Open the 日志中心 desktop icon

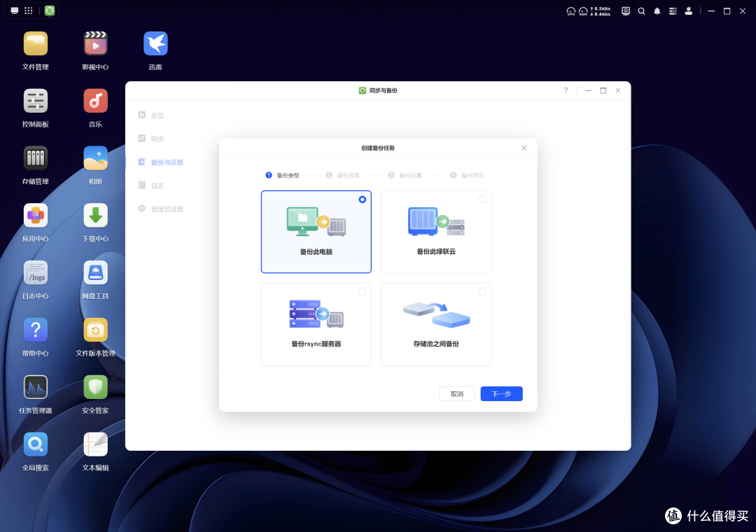pos(35,273)
